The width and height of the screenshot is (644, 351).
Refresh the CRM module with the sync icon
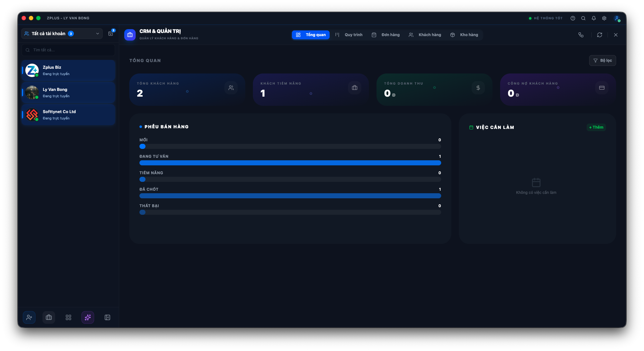coord(599,35)
